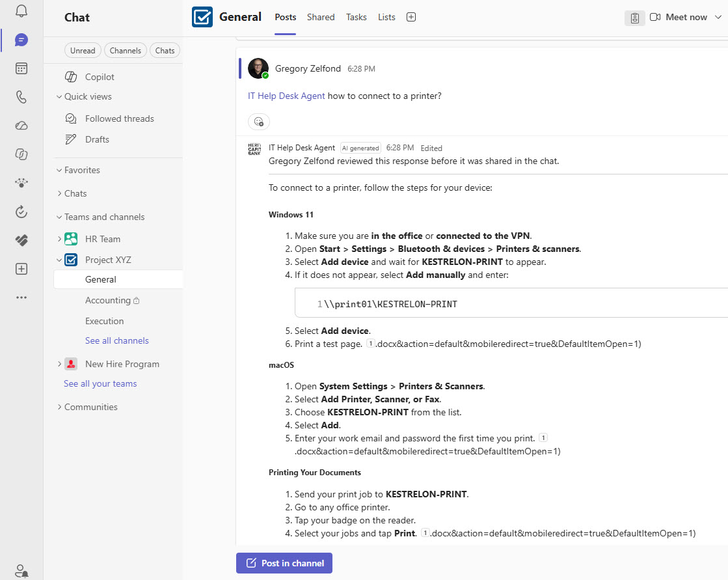Open Copilot in the chat list
Screen dimensions: 728x580
[x=100, y=77]
